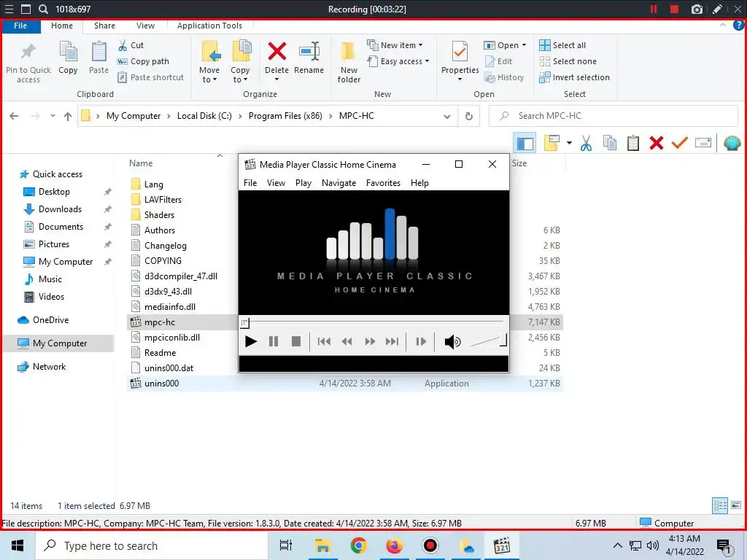Open the Application Tools tab

[x=209, y=26]
